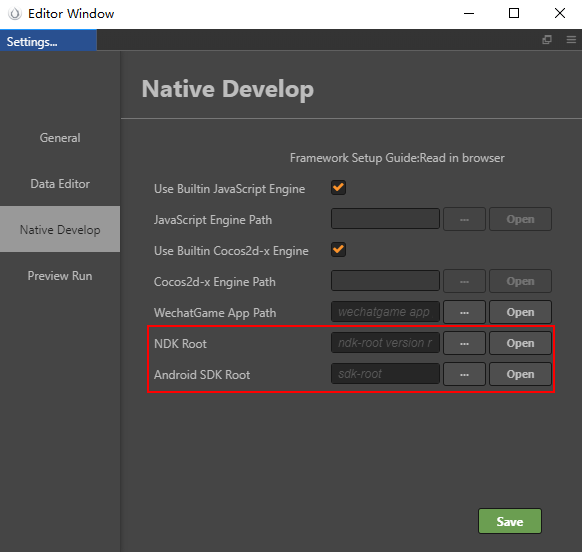The width and height of the screenshot is (582, 552).
Task: Browse for Android SDK Root with ellipsis
Action: 464,374
